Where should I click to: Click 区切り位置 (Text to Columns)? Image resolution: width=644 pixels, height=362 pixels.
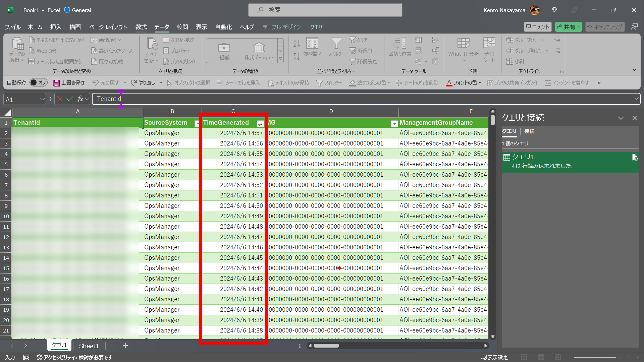(400, 47)
